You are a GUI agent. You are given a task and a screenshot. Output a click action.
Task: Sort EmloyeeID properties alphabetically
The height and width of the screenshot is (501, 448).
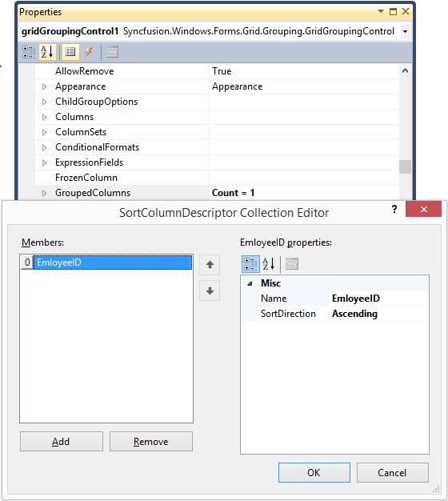(269, 264)
